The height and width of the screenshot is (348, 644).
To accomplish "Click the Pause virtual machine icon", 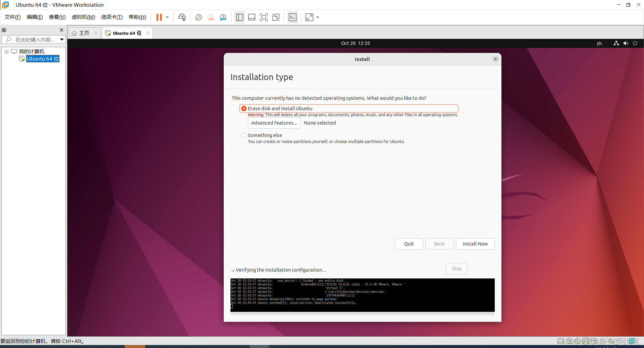I will tap(159, 17).
